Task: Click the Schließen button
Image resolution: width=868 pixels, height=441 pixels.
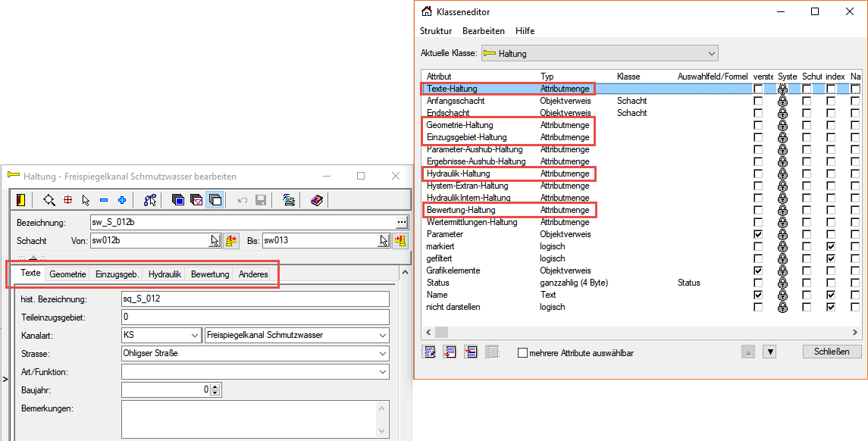Action: click(x=832, y=352)
